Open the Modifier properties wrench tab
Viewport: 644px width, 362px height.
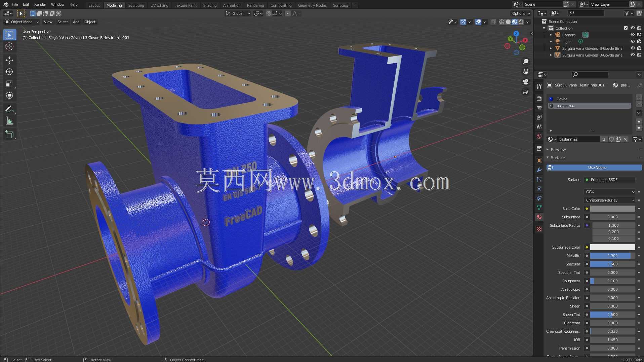pyautogui.click(x=539, y=170)
